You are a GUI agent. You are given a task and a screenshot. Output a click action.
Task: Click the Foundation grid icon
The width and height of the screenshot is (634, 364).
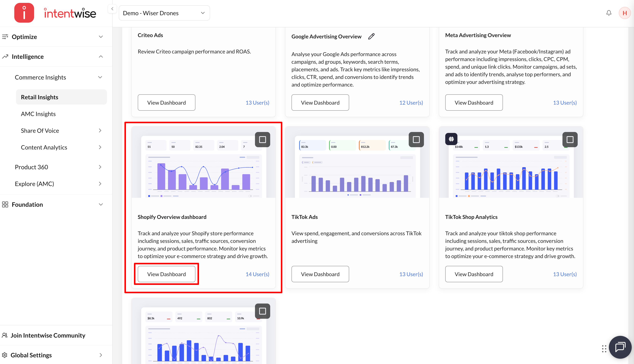coord(5,204)
